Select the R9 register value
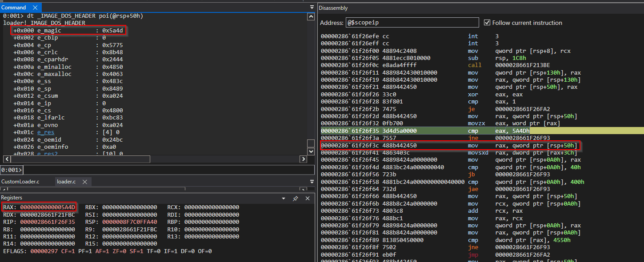Viewport: 644px width, 262px height. tap(130, 229)
